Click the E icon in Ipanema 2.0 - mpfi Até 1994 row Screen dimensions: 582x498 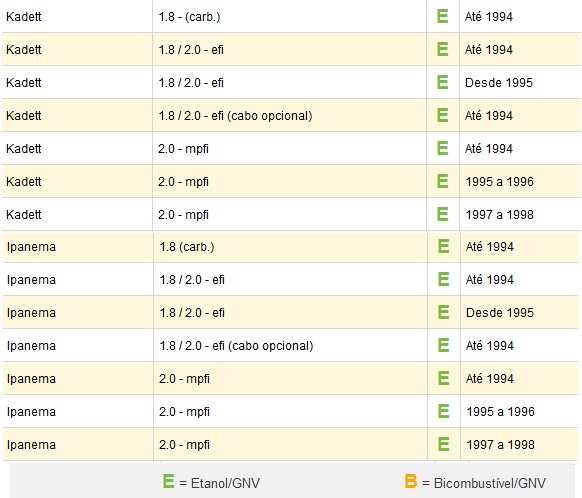(444, 379)
